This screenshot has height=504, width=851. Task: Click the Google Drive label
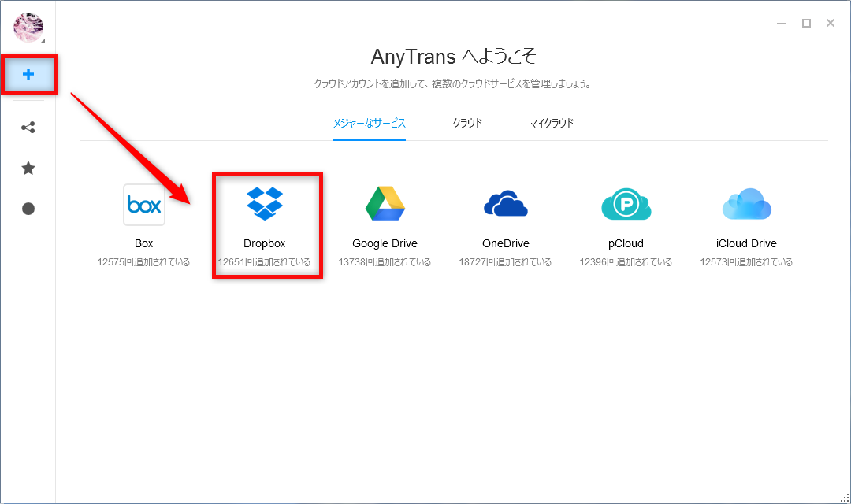[385, 243]
